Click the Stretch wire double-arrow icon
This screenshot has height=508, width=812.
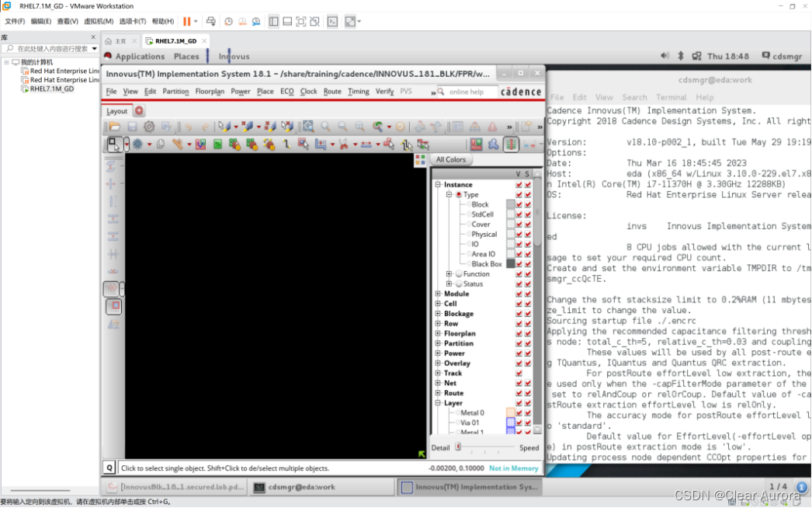pyautogui.click(x=366, y=144)
